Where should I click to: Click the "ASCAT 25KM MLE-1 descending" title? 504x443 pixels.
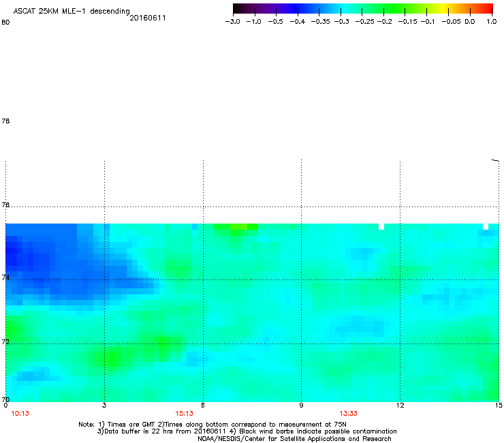[72, 12]
